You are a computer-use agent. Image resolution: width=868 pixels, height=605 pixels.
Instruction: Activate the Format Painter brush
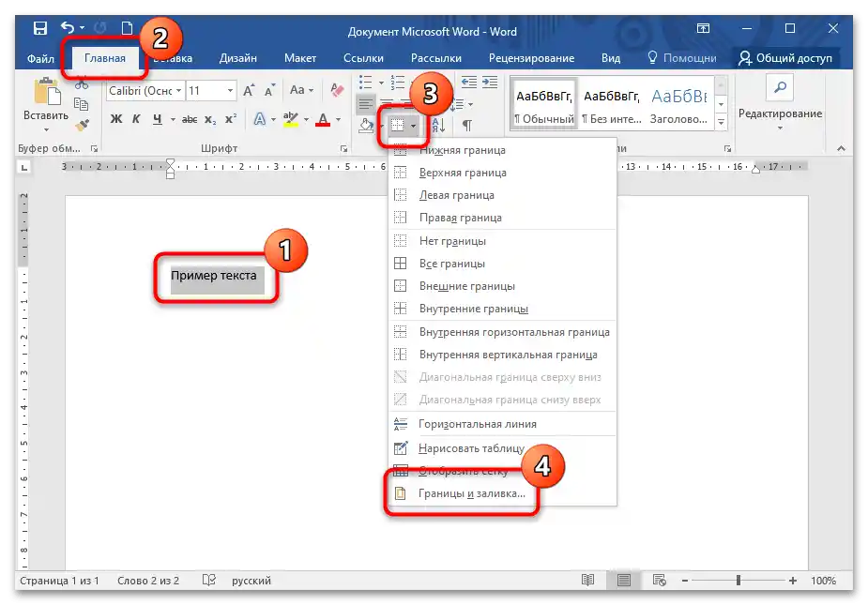82,125
